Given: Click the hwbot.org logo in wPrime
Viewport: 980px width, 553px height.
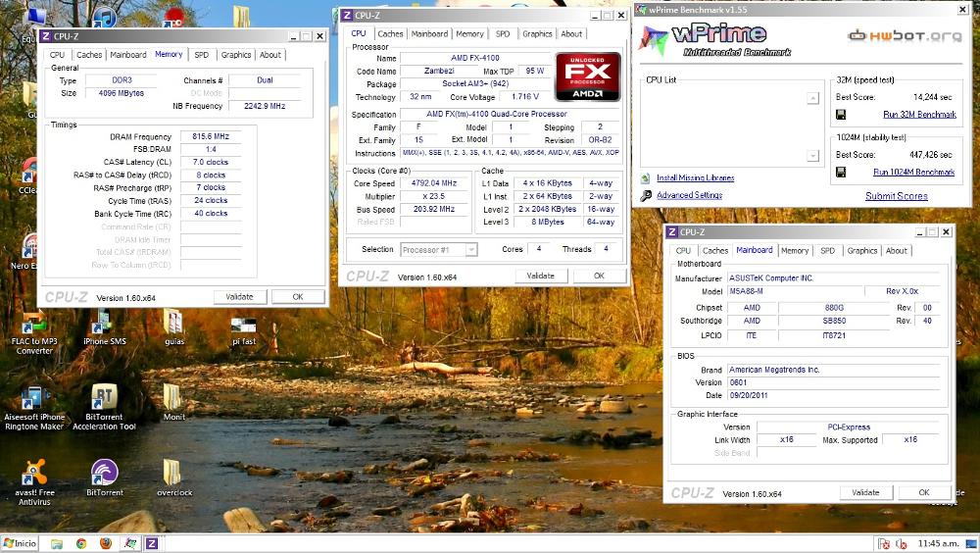Looking at the screenshot, I should [905, 35].
